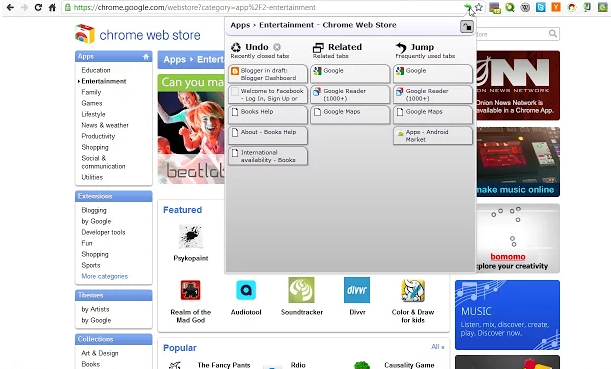Open the Psykopaint app icon
Viewport: 611px width, 369px height.
(191, 236)
